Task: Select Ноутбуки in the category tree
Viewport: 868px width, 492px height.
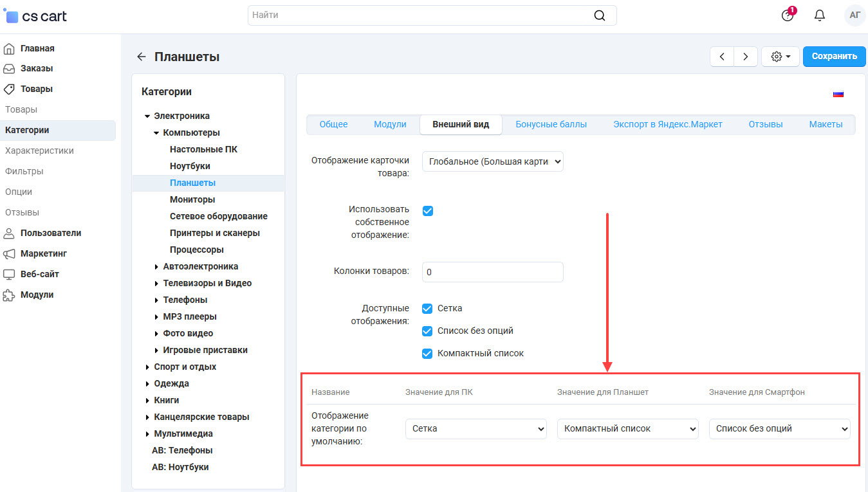Action: 190,166
